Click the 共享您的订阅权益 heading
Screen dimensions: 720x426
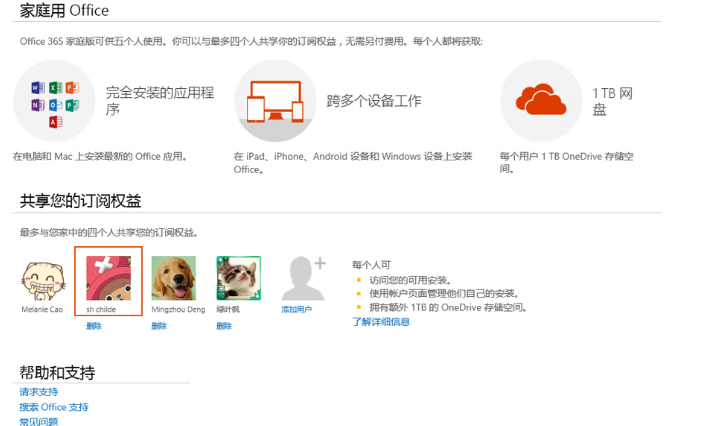[80, 201]
